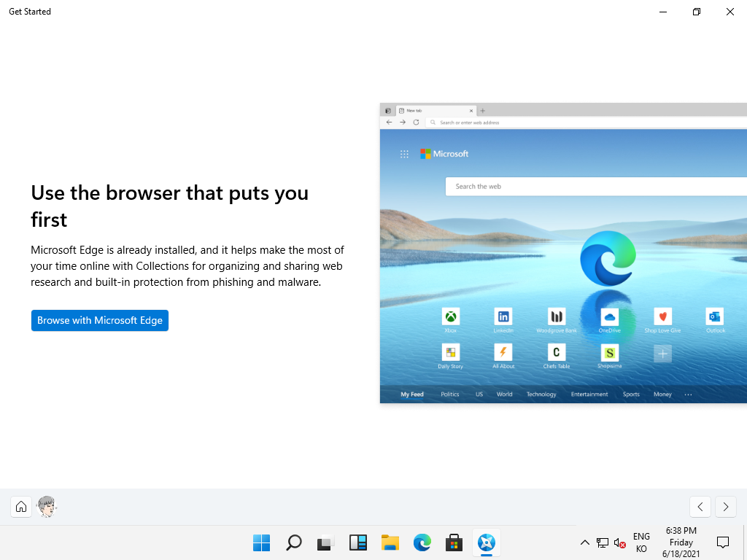Open the notification center icon
Image resolution: width=747 pixels, height=560 pixels.
coord(723,542)
